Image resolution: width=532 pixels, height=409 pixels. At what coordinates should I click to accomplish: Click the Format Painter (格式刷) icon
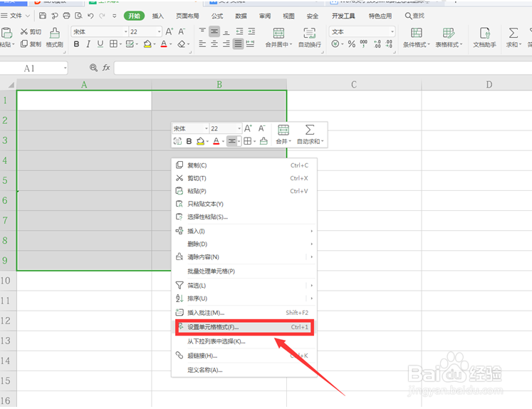pyautogui.click(x=55, y=33)
